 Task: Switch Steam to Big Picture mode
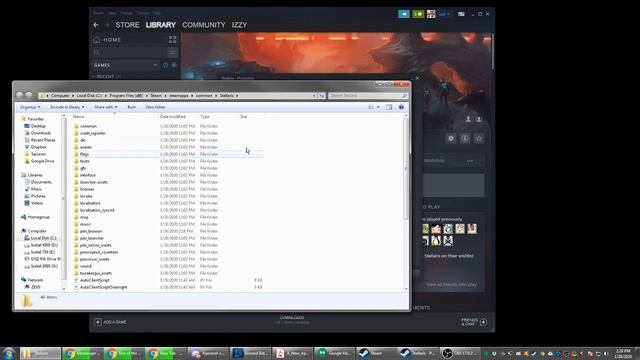click(461, 14)
